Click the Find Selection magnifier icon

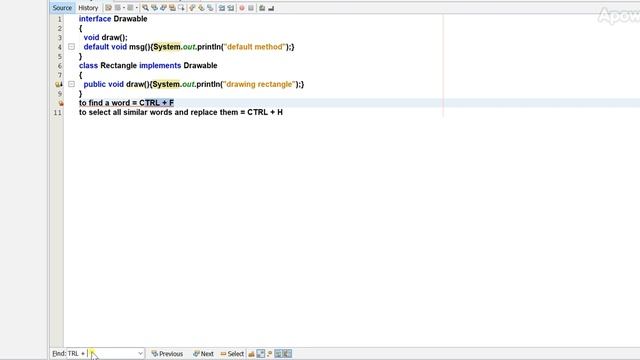(145, 8)
